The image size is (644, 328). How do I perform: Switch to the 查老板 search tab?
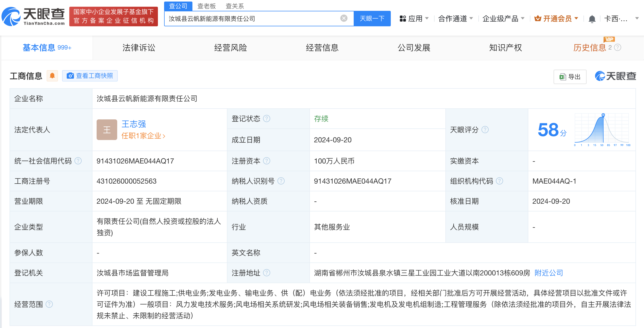[206, 6]
